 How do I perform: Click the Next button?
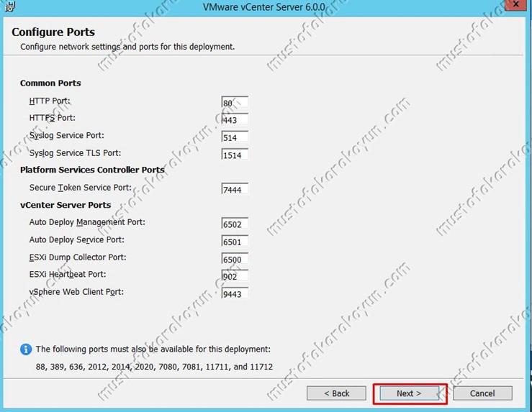pos(409,393)
